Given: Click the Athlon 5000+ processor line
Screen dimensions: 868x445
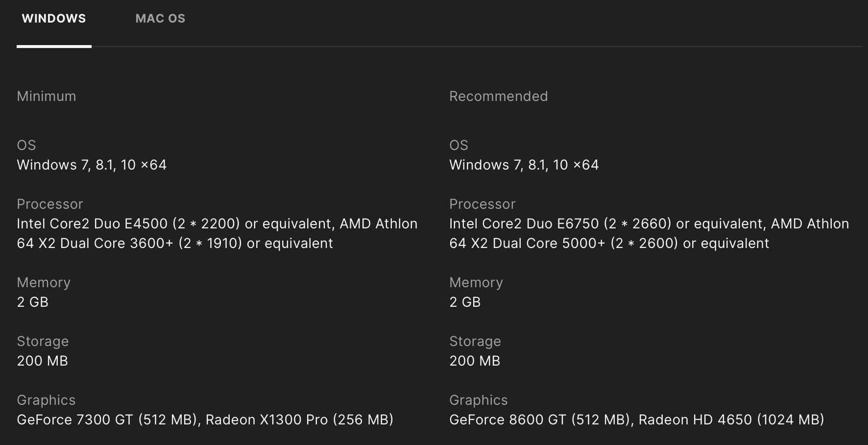Looking at the screenshot, I should click(x=609, y=243).
